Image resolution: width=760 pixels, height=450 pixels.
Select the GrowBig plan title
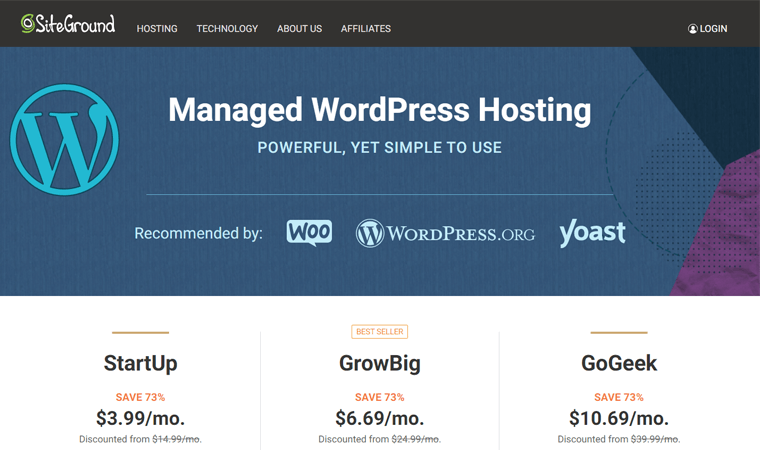tap(380, 364)
